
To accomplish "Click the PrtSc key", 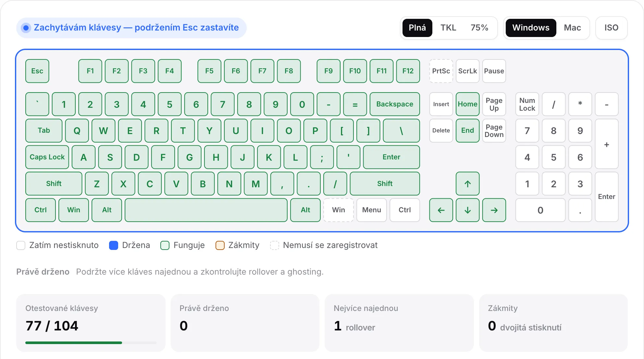I will 441,71.
